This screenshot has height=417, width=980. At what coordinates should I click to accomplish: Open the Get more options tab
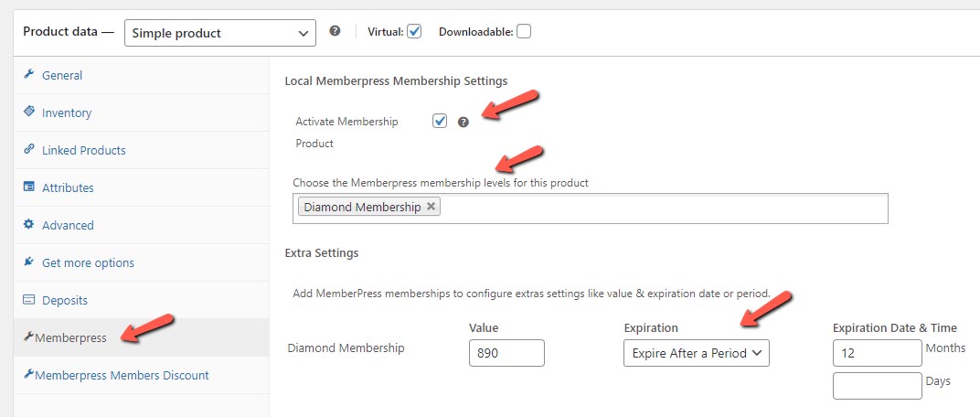click(x=142, y=262)
